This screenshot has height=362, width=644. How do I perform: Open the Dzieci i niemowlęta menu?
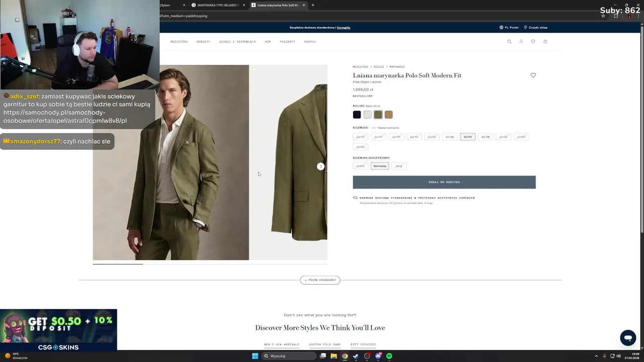[237, 42]
